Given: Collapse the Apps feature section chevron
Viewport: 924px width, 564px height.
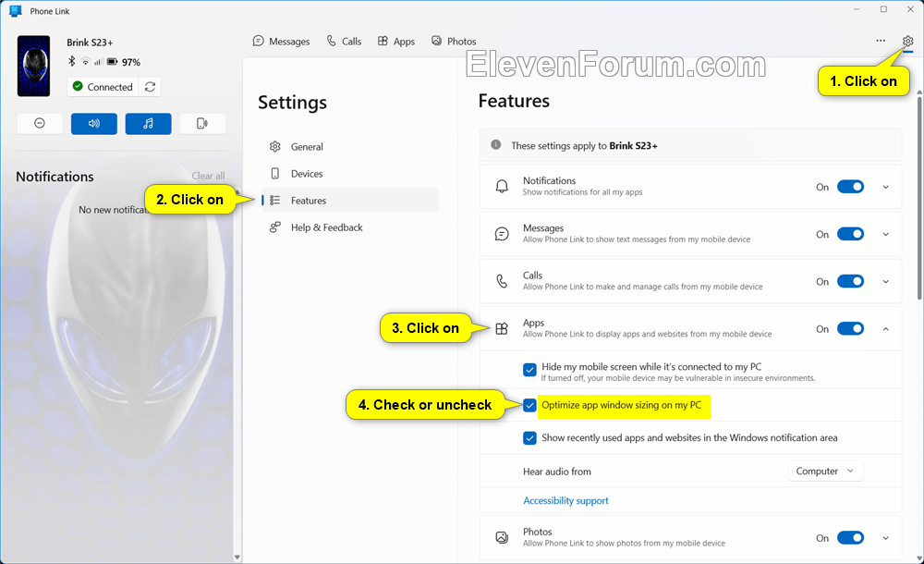Looking at the screenshot, I should [x=886, y=328].
